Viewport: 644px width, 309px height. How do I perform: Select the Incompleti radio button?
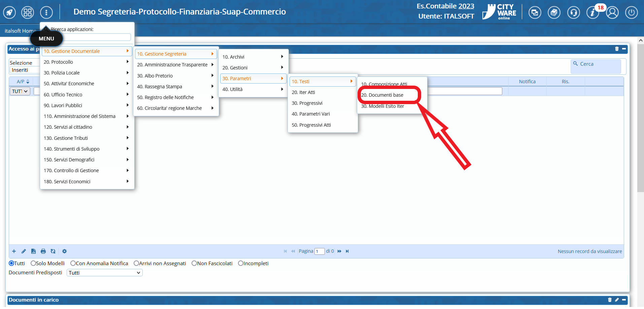241,264
